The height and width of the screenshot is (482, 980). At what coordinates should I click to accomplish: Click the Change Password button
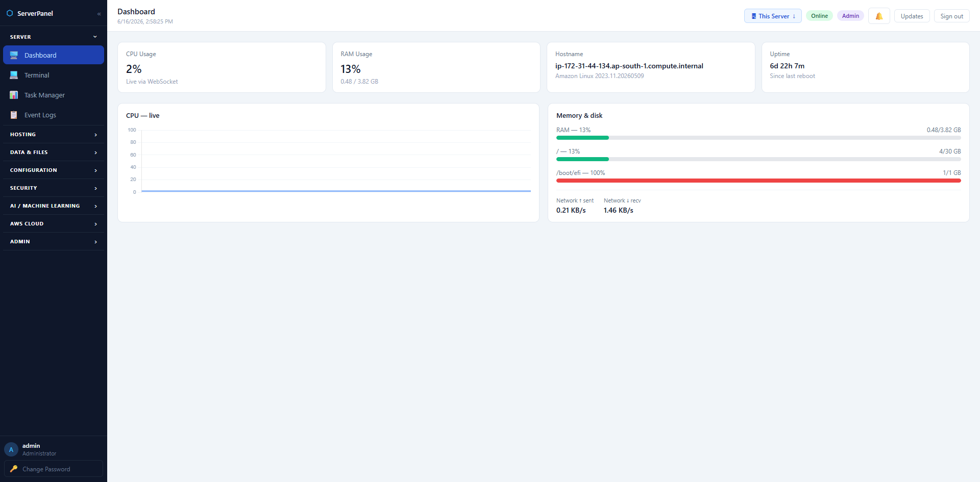(x=54, y=469)
